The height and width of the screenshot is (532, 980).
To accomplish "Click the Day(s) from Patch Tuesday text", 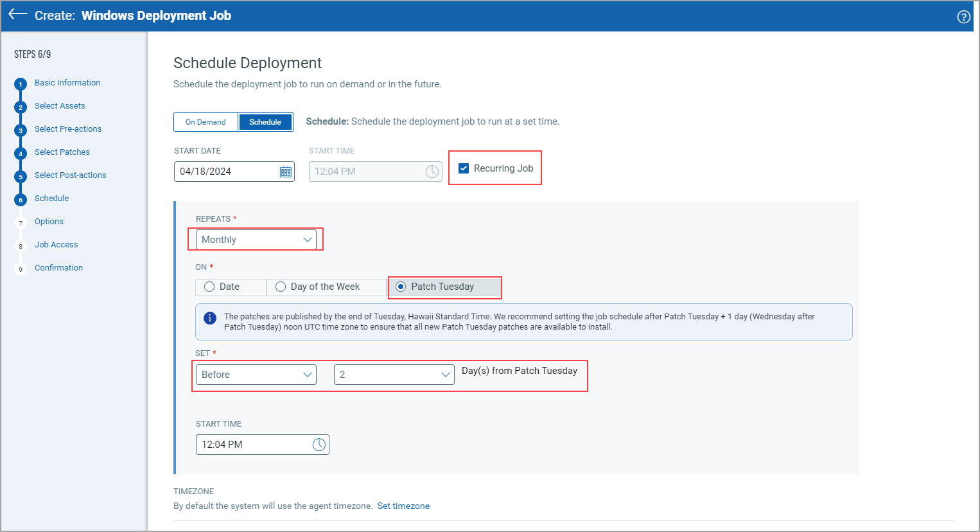I will tap(520, 371).
